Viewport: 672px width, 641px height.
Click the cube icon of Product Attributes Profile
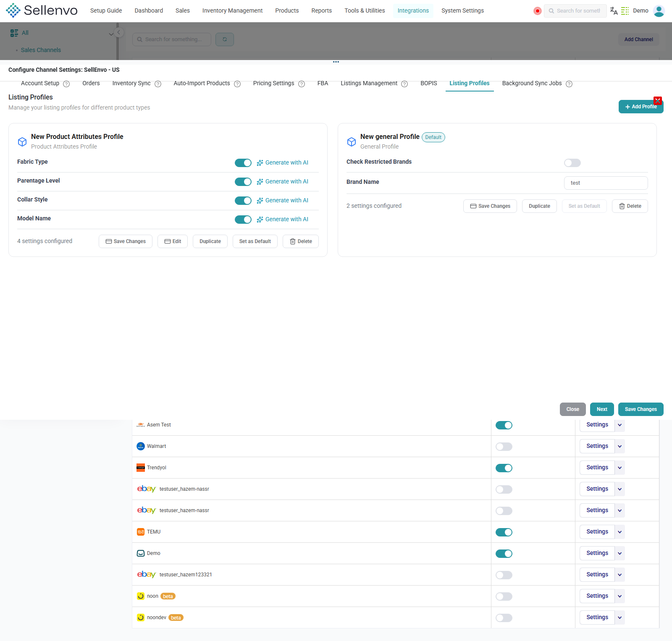pyautogui.click(x=22, y=142)
